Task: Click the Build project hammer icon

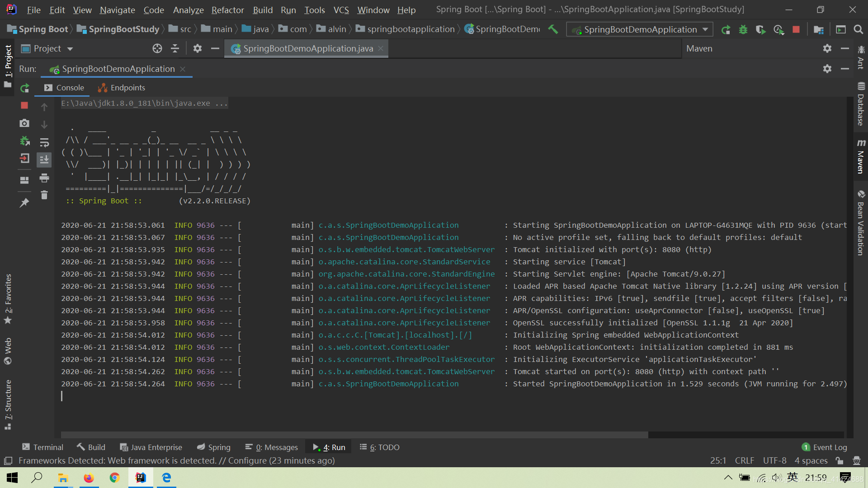Action: pos(553,29)
